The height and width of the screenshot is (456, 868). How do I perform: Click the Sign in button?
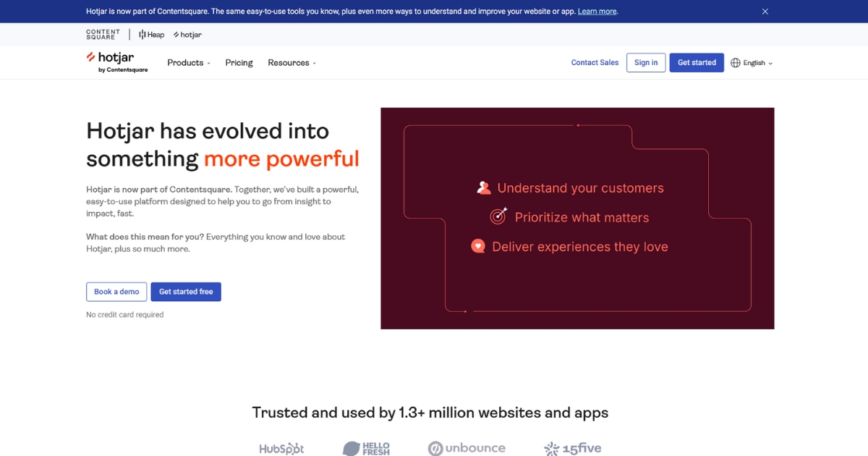tap(646, 63)
